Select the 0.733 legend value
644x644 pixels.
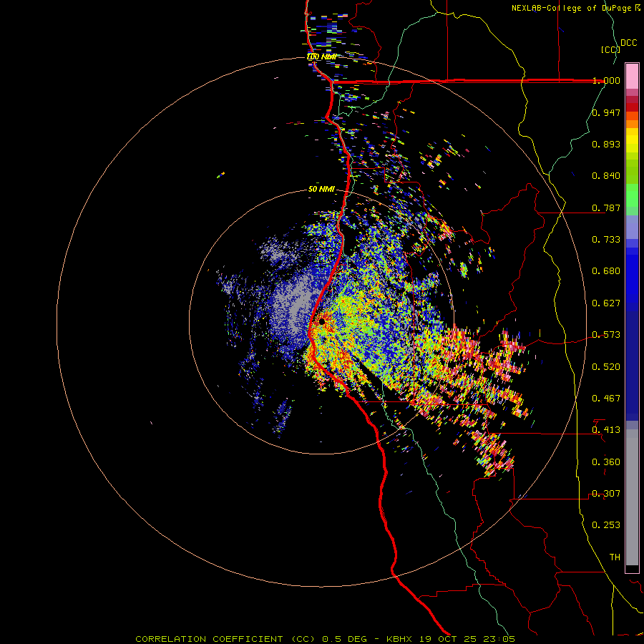[606, 240]
